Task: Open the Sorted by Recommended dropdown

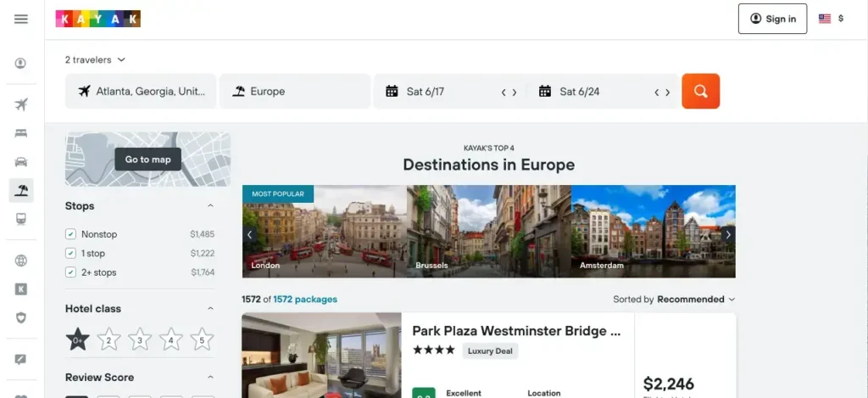Action: 674,300
